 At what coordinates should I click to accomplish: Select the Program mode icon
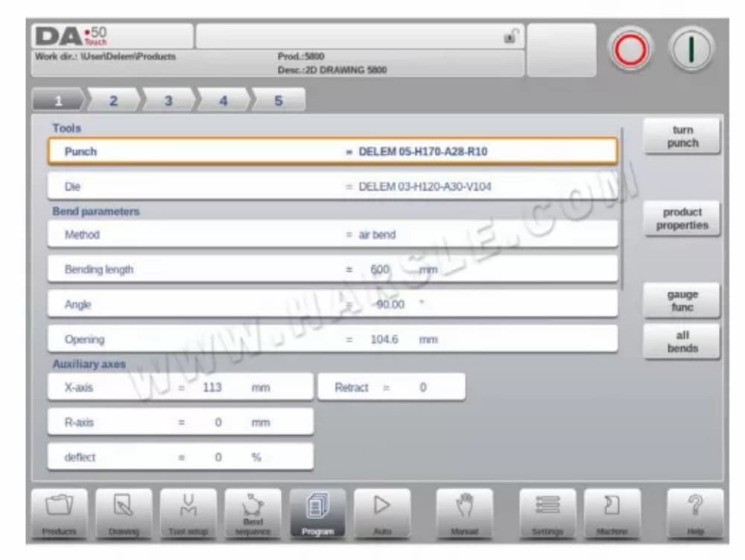[317, 514]
